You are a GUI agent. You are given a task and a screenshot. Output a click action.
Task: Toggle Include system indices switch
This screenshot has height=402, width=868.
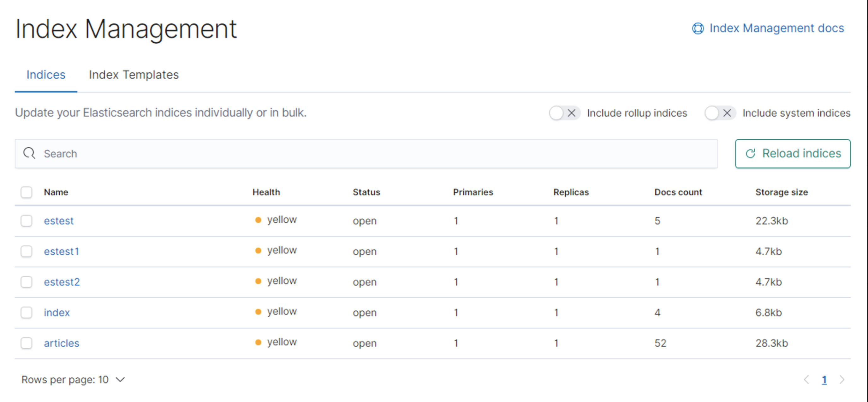point(719,113)
